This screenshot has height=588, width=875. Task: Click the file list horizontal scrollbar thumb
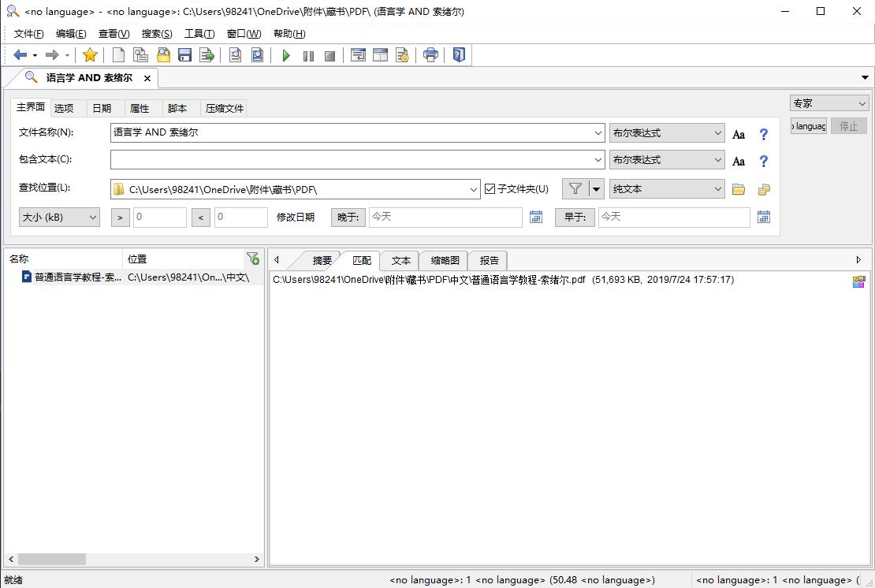51,559
